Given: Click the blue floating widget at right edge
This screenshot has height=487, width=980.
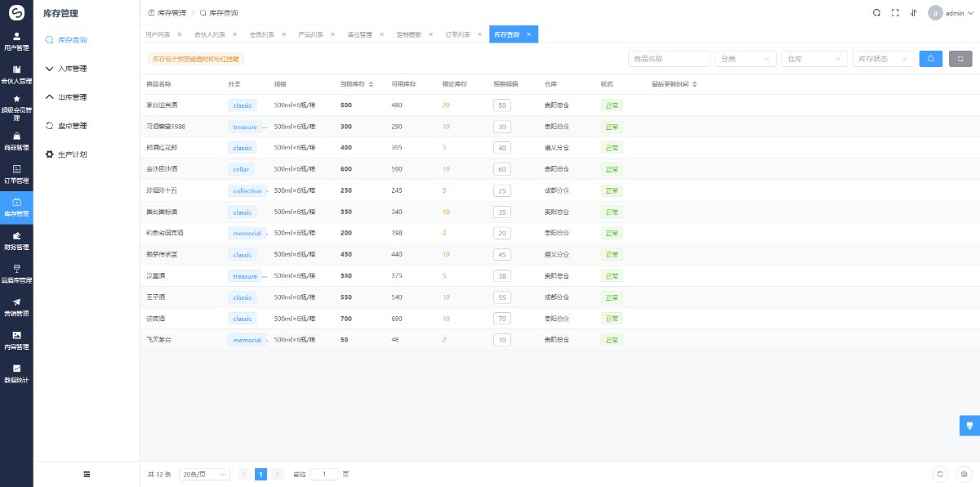Looking at the screenshot, I should coord(969,425).
